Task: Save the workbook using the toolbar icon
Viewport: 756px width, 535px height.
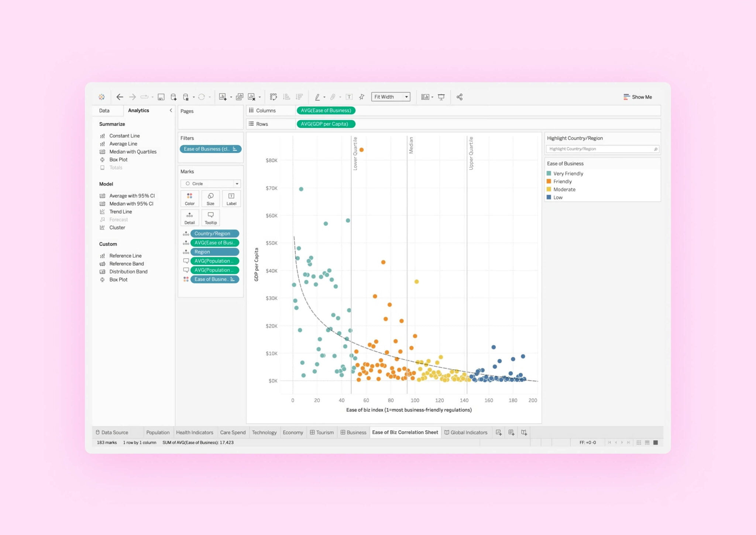Action: tap(161, 97)
